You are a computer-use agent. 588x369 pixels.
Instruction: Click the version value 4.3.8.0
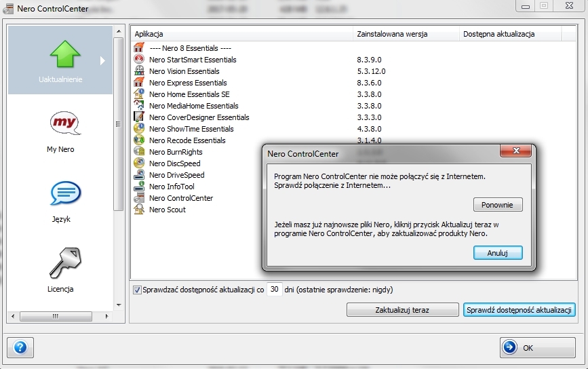(369, 129)
